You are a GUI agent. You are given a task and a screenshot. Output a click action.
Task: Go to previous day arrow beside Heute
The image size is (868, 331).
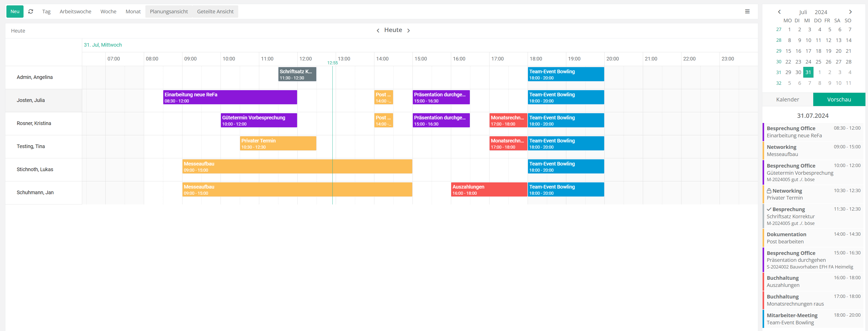(378, 31)
